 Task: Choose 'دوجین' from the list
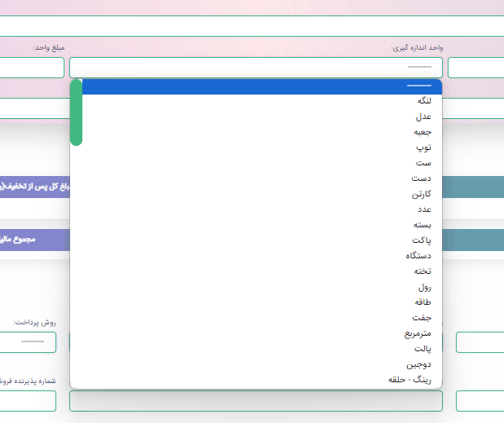pyautogui.click(x=419, y=364)
